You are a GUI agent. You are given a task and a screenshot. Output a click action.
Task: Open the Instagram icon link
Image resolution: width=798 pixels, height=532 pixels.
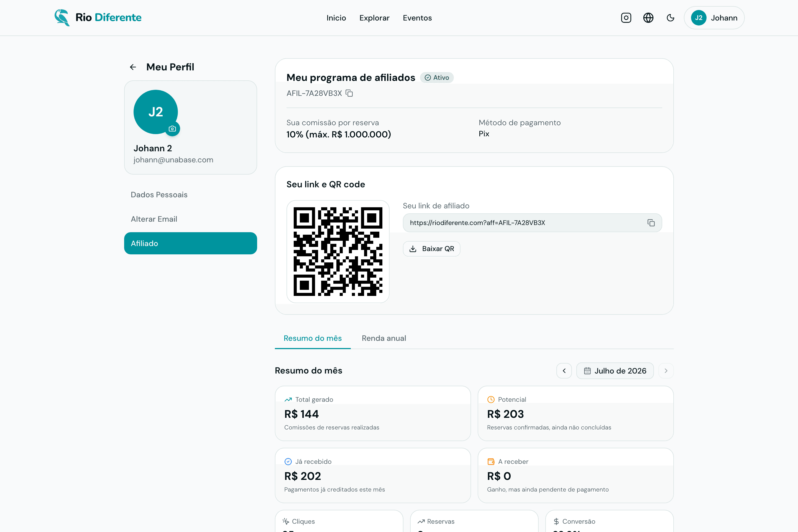point(626,18)
